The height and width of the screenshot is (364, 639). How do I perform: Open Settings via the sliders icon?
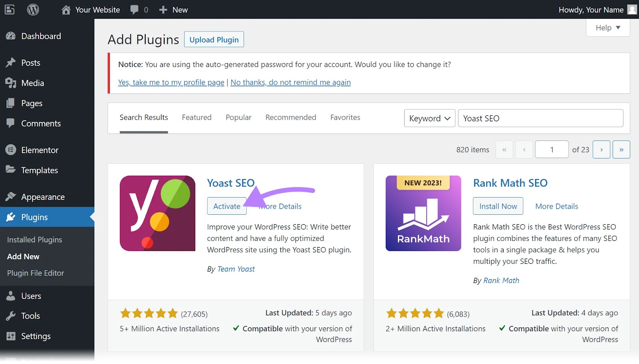pos(11,336)
